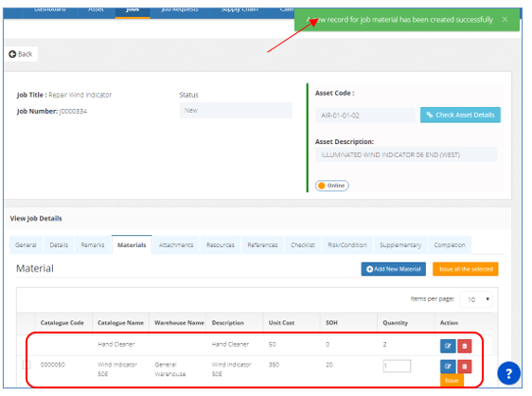Issue the Wind Indicator 50E material
532x396 pixels.
pos(452,381)
